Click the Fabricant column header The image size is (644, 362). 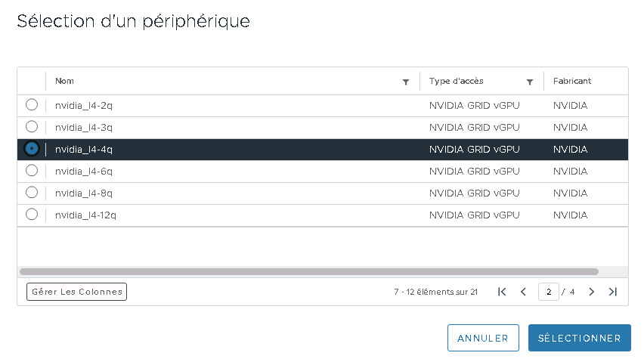tap(571, 81)
